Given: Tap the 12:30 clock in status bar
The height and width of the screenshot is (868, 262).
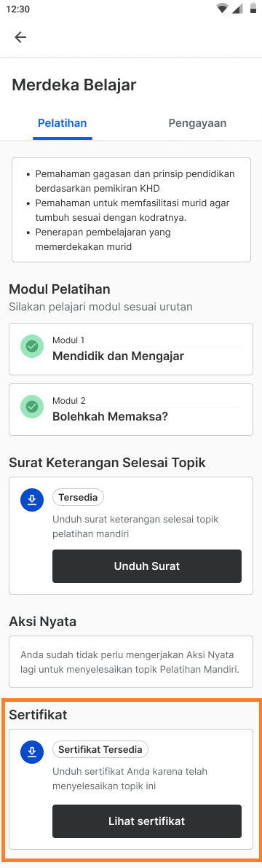Looking at the screenshot, I should [x=17, y=9].
